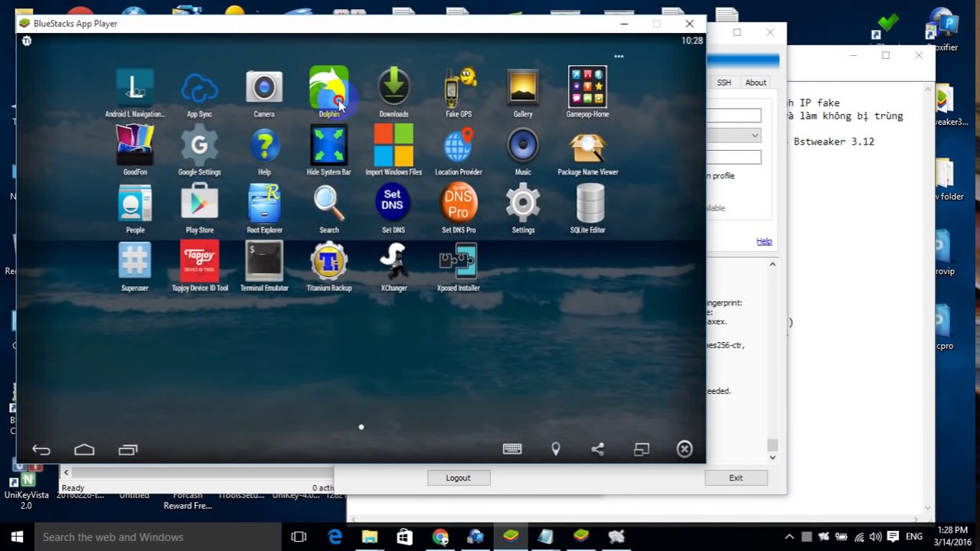Image resolution: width=980 pixels, height=551 pixels.
Task: Click the BlueStacks full screen icon
Action: point(642,450)
